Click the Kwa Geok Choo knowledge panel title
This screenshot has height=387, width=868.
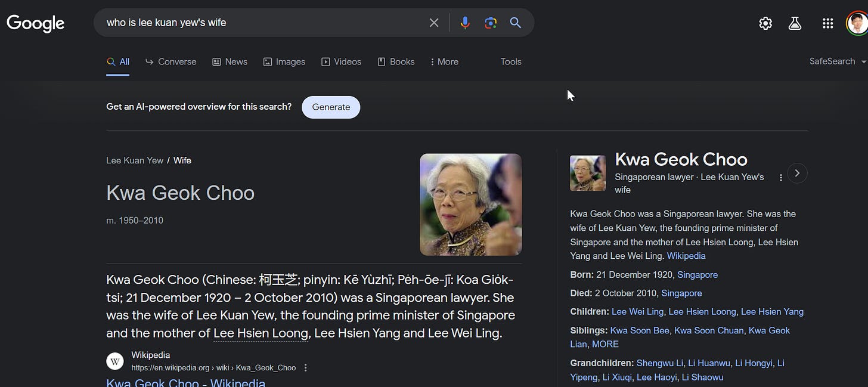point(681,159)
